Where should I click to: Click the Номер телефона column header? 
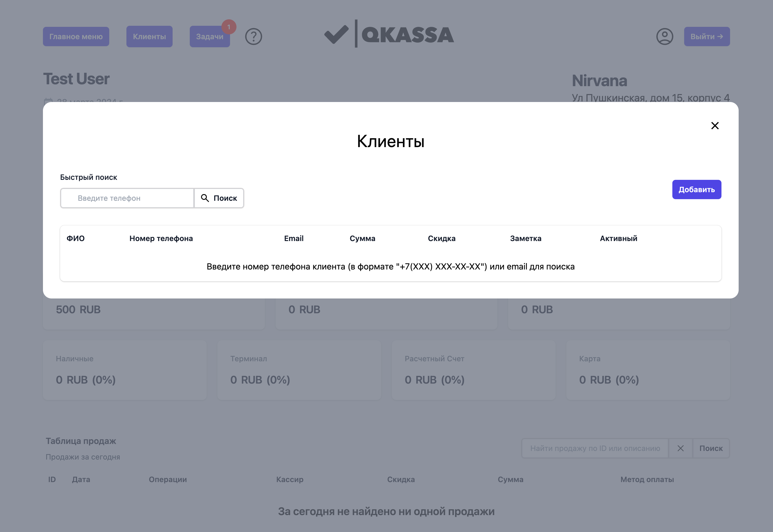161,238
